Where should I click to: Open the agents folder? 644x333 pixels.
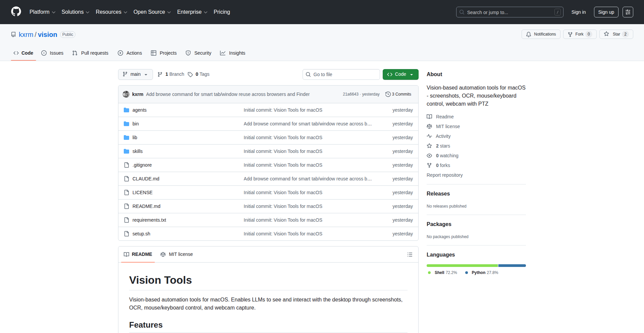(139, 110)
